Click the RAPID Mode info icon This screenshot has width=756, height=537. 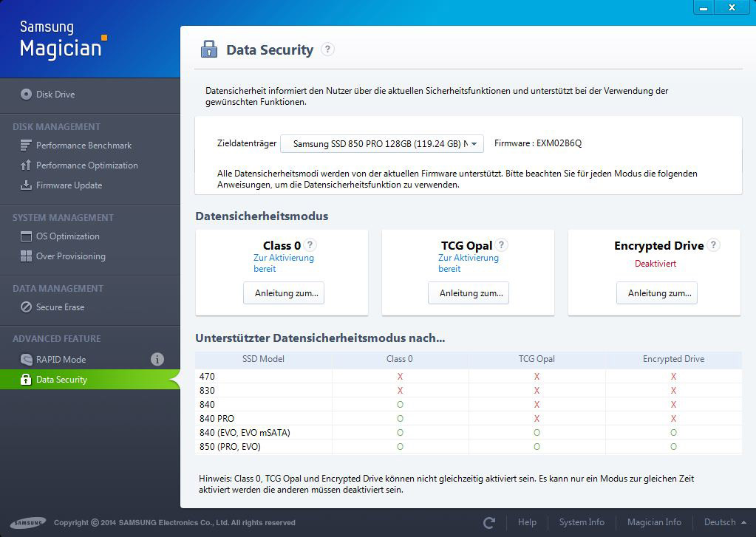[157, 360]
